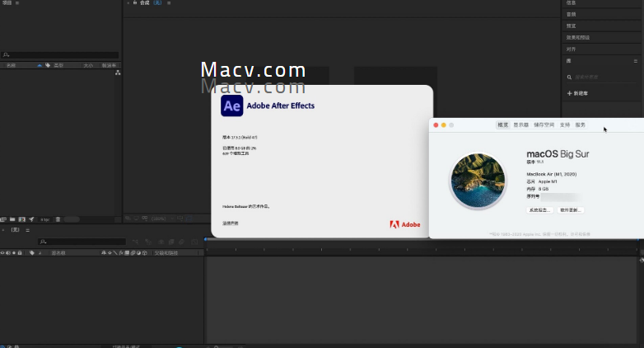
Task: Minimize the About This Mac window
Action: (444, 125)
